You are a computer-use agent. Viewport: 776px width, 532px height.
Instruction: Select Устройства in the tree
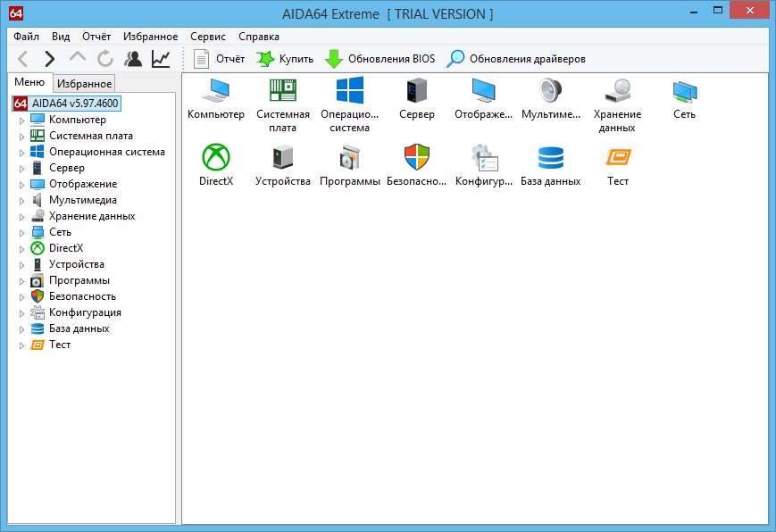click(76, 264)
